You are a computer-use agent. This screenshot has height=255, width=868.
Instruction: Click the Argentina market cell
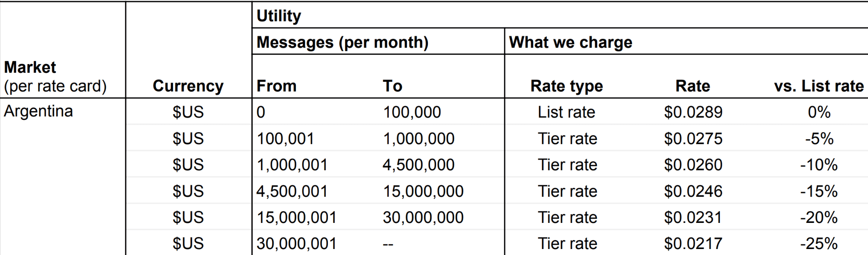point(38,111)
